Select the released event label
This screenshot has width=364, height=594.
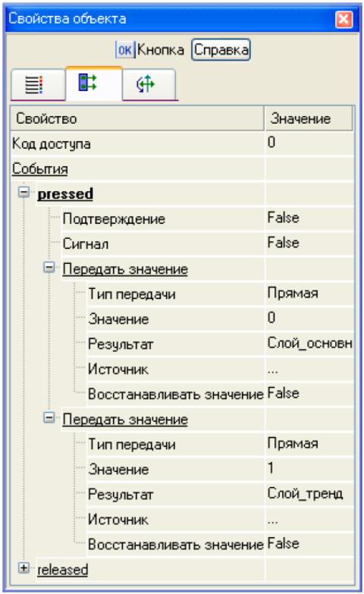click(x=62, y=570)
